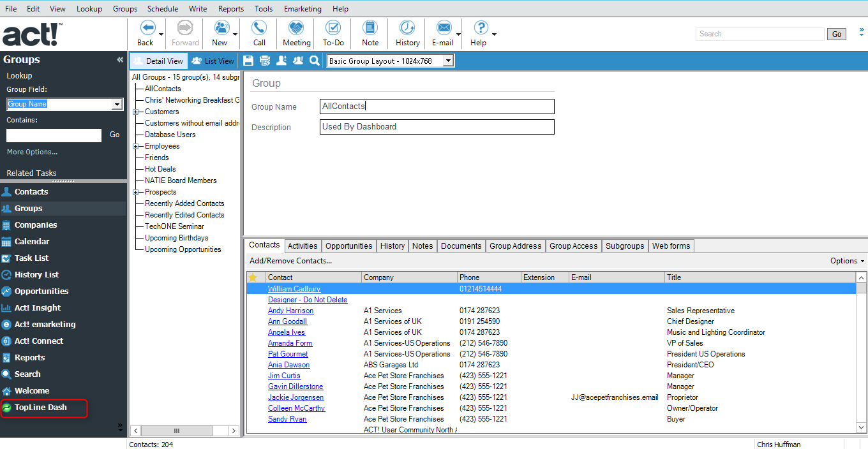Viewport: 868px width, 449px height.
Task: Schedule a Meeting via toolbar icon
Action: [296, 28]
